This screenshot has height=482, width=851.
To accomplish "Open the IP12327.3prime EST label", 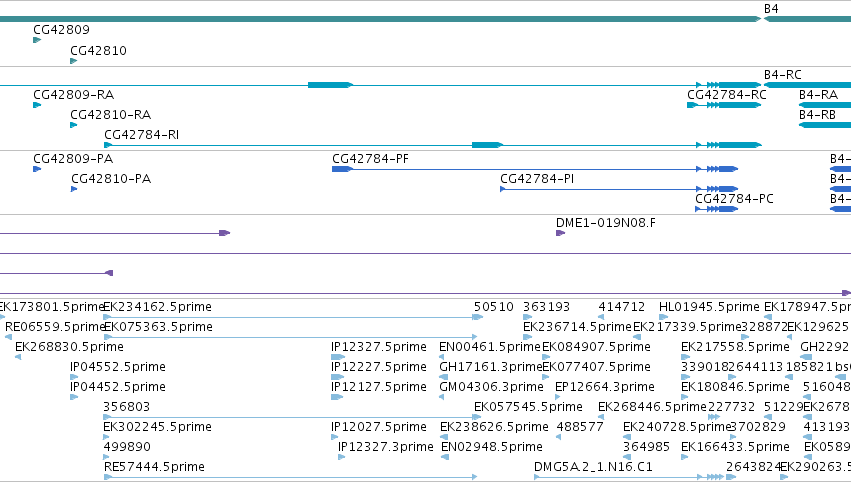I will tap(386, 447).
